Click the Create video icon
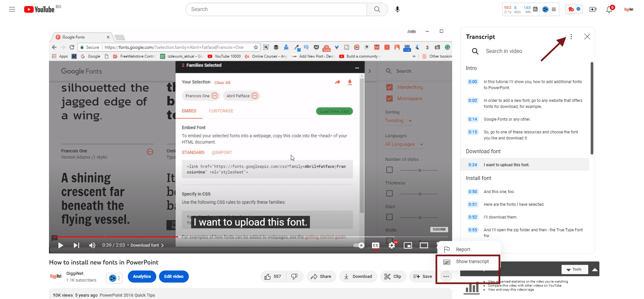Screen dimensions: 644x299 (x=593, y=9)
